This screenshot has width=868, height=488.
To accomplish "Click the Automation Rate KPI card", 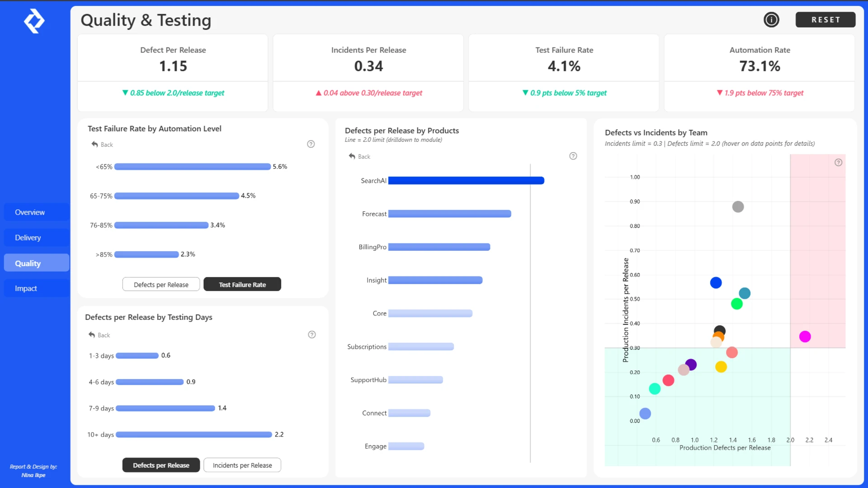I will 759,73.
